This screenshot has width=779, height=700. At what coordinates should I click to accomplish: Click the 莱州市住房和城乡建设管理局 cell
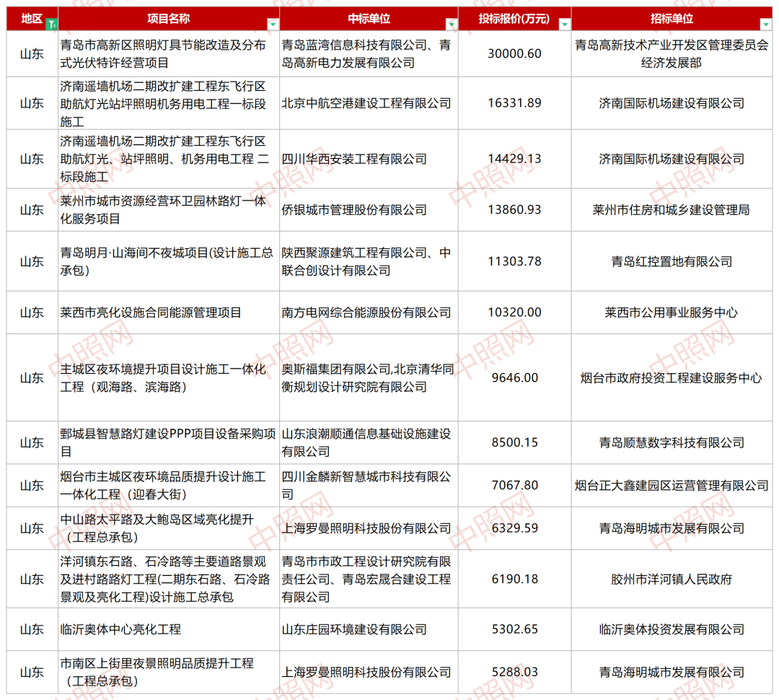[x=671, y=210]
